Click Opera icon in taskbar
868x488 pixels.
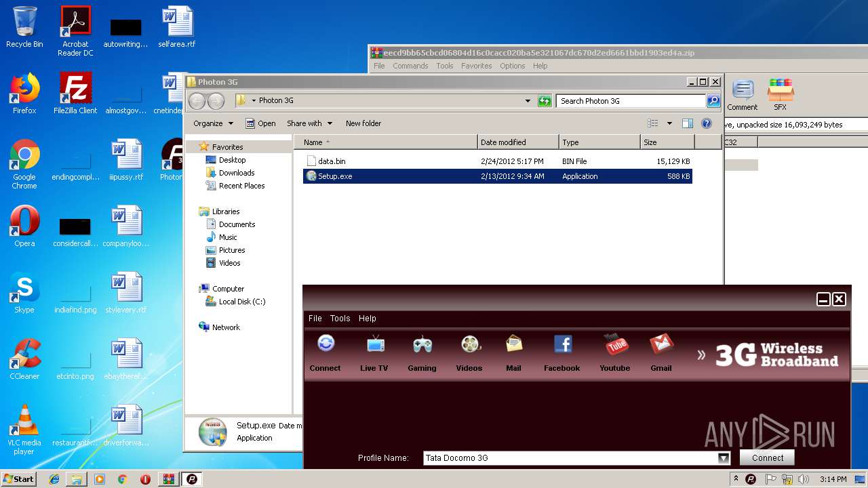point(145,479)
